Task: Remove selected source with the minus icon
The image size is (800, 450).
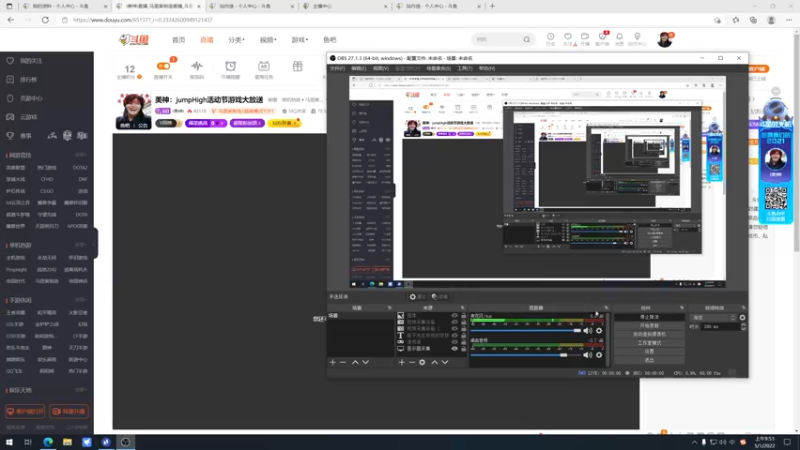Action: pos(412,362)
